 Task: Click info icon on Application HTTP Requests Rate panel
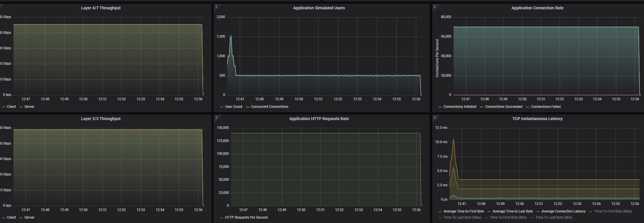tap(216, 117)
